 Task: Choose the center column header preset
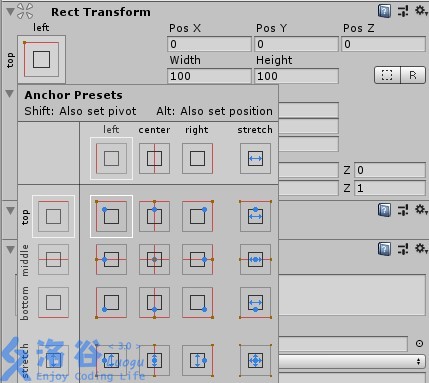[154, 158]
